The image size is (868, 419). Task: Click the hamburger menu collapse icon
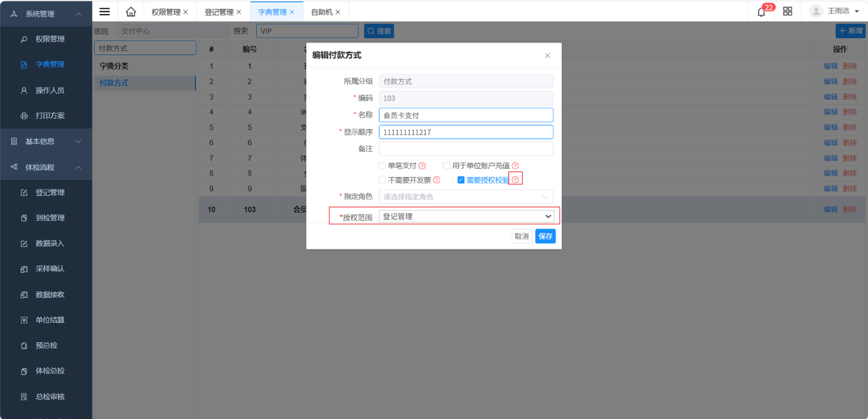point(104,12)
